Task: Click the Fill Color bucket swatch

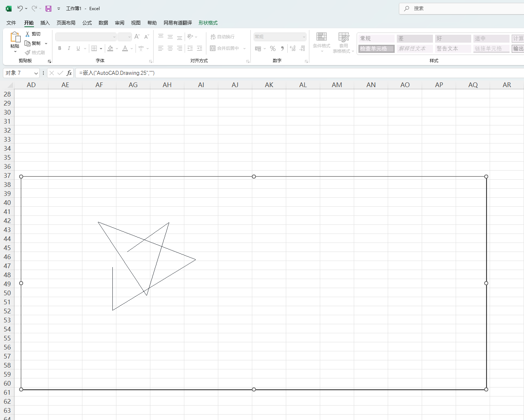Action: [111, 48]
